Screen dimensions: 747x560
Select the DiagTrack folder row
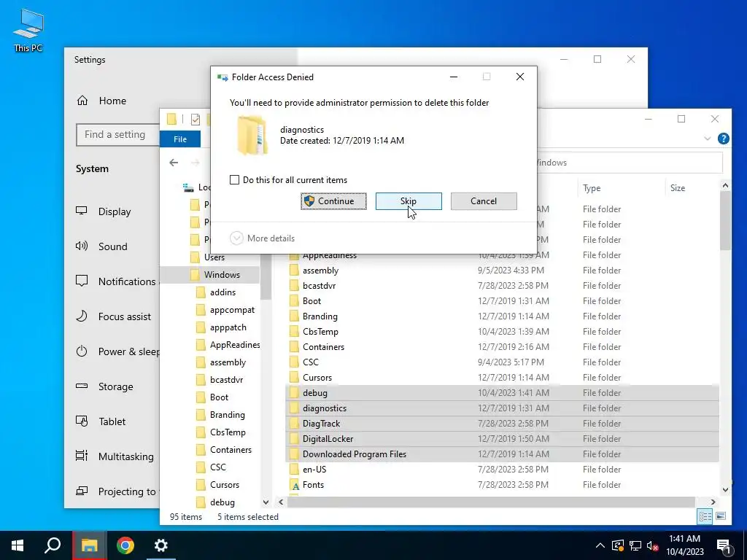[x=502, y=424]
